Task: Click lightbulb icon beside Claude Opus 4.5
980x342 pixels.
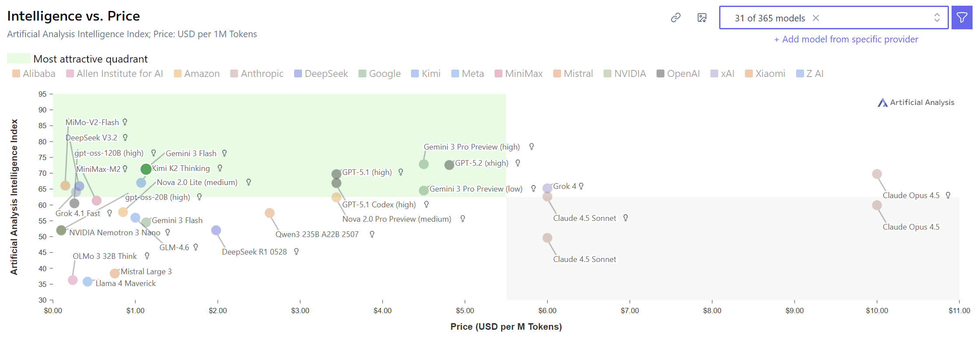Action: point(948,195)
